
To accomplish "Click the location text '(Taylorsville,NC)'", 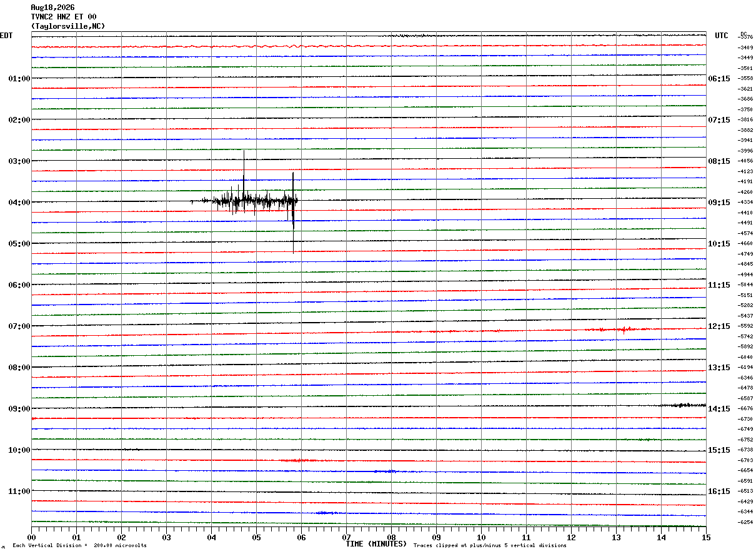I will tap(68, 26).
